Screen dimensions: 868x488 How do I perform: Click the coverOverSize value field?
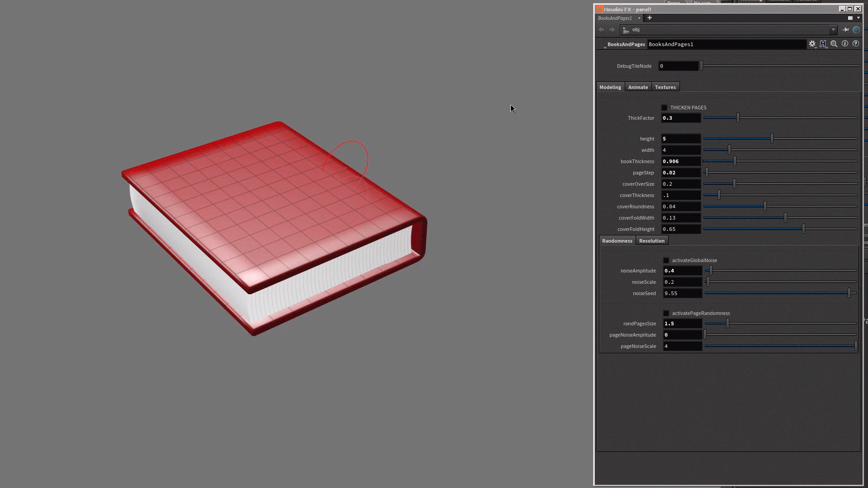pos(681,184)
